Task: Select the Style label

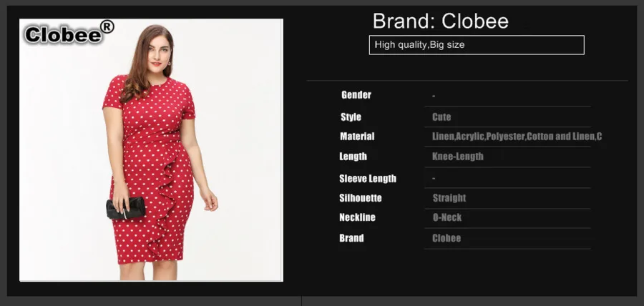Action: tap(351, 117)
